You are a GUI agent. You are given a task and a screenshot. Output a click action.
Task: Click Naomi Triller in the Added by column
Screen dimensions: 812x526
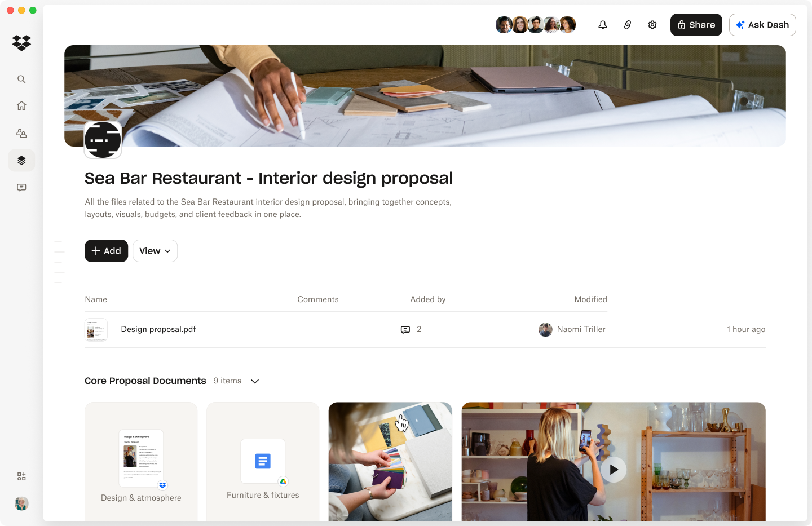pyautogui.click(x=572, y=329)
